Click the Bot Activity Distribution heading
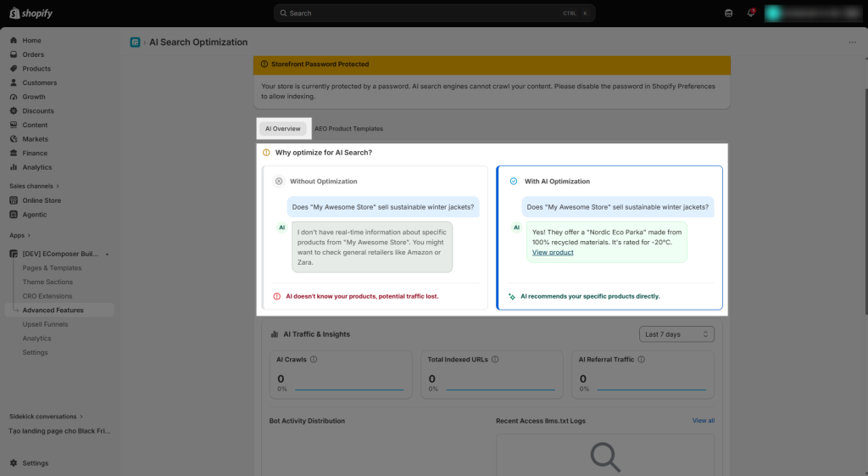 click(x=307, y=421)
